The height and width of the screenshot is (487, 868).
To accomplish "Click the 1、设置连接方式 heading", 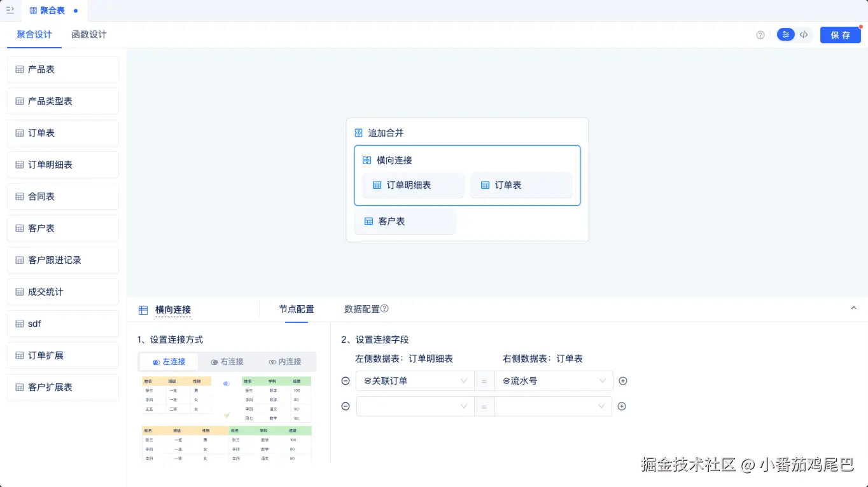I will 170,340.
